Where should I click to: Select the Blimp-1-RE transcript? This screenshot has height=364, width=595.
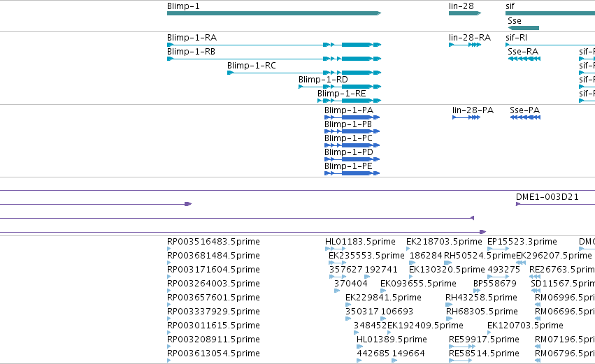(349, 101)
